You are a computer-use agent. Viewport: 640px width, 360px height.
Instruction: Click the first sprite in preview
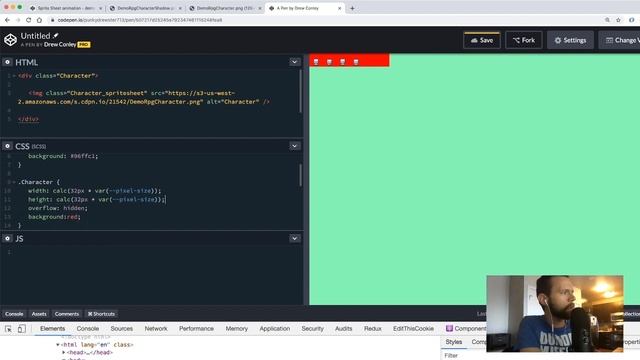click(316, 62)
